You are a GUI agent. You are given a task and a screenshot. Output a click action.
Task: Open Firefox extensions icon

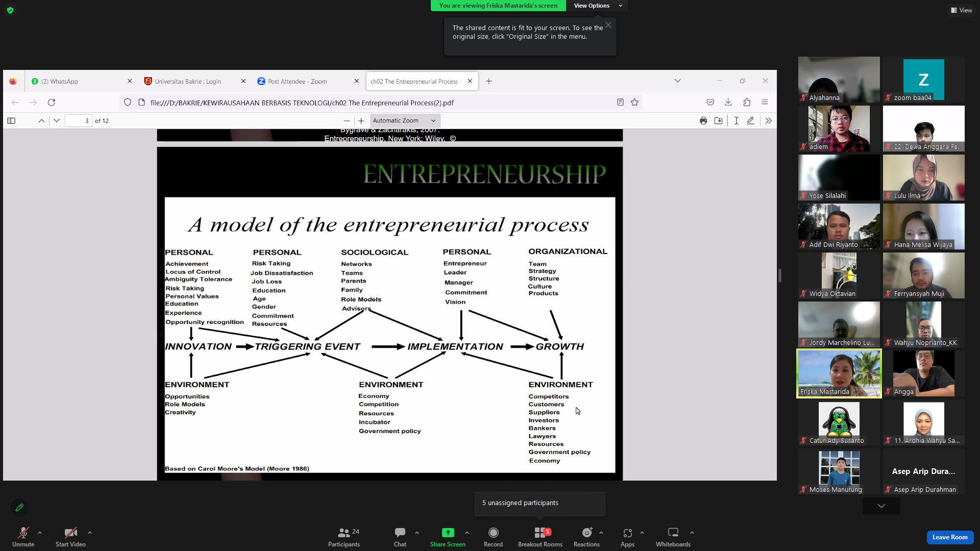747,103
